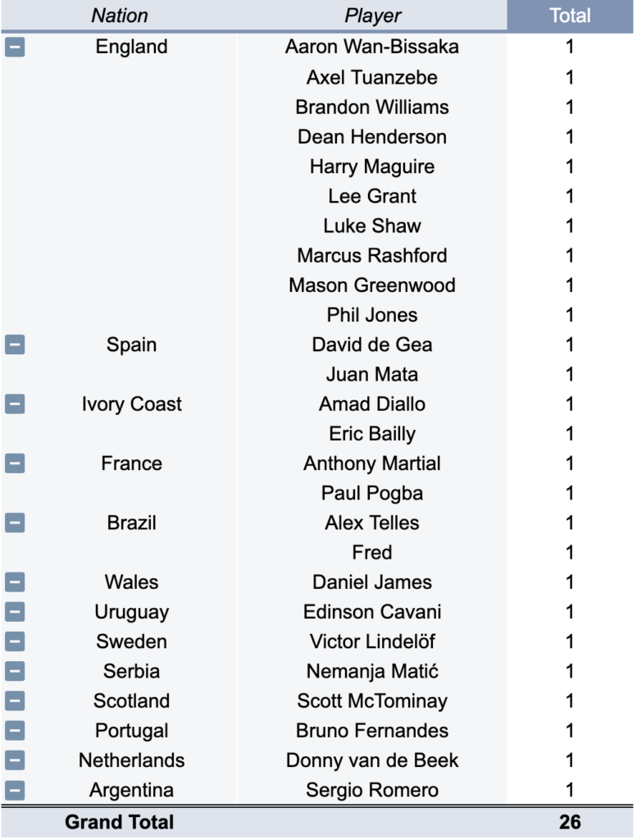Collapse the France nation group
Image resolution: width=637 pixels, height=840 pixels.
click(15, 464)
